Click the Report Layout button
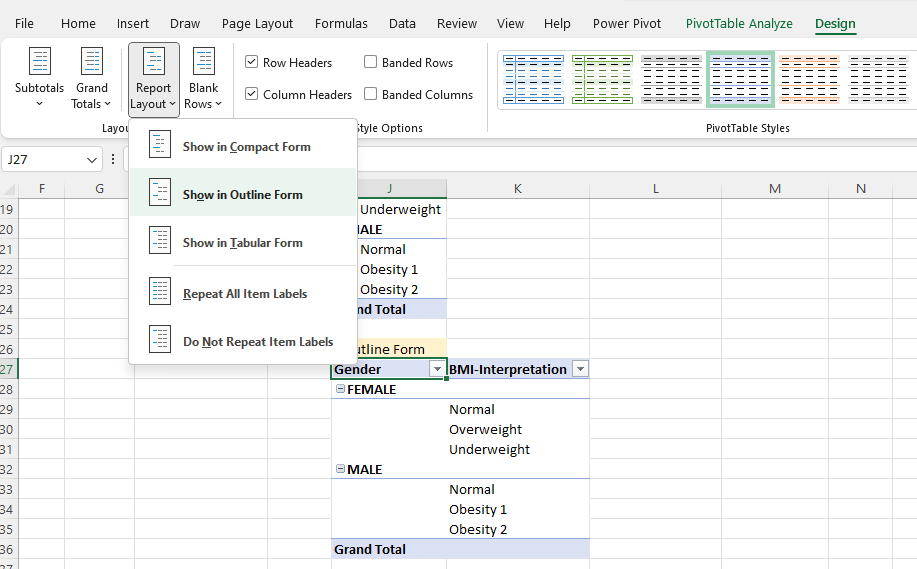 pos(153,79)
